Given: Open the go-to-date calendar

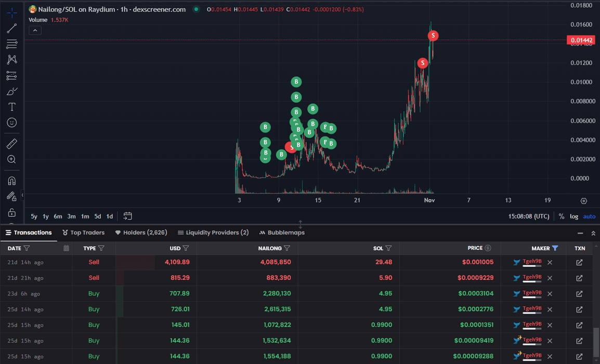Looking at the screenshot, I should pyautogui.click(x=127, y=216).
